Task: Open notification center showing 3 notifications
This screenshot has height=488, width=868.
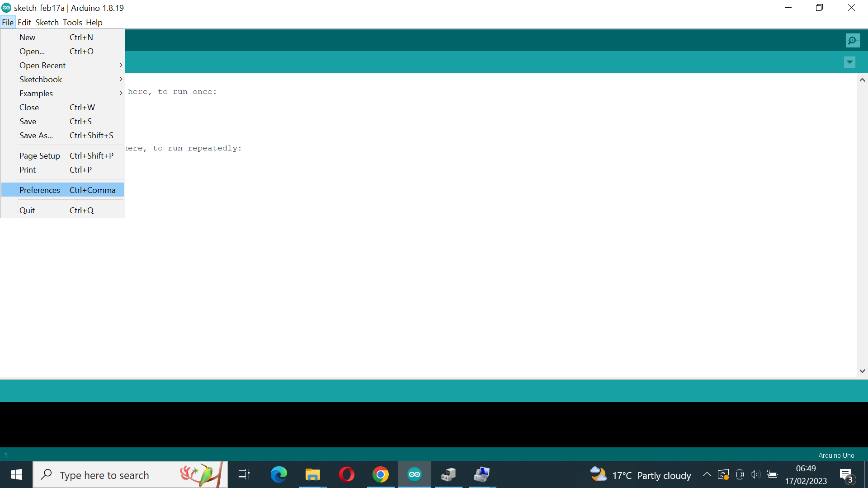Action: [846, 474]
